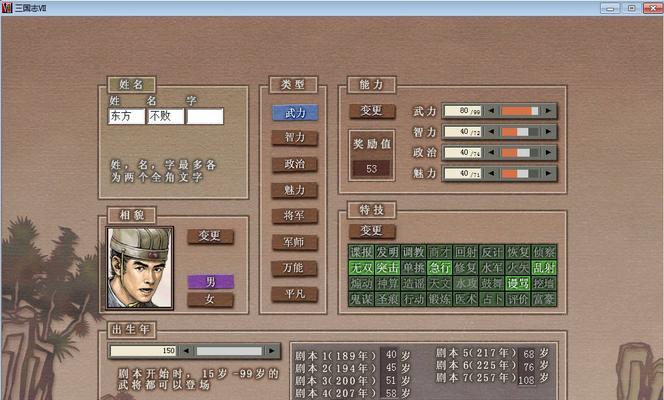The image size is (664, 400).
Task: Increase 魅力 stat with right arrow
Action: (x=548, y=173)
